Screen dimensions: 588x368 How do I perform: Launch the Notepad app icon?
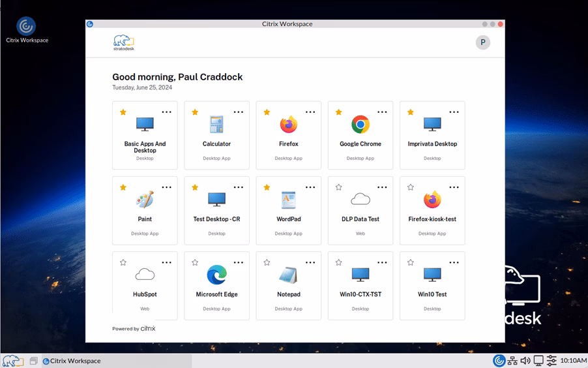point(289,275)
